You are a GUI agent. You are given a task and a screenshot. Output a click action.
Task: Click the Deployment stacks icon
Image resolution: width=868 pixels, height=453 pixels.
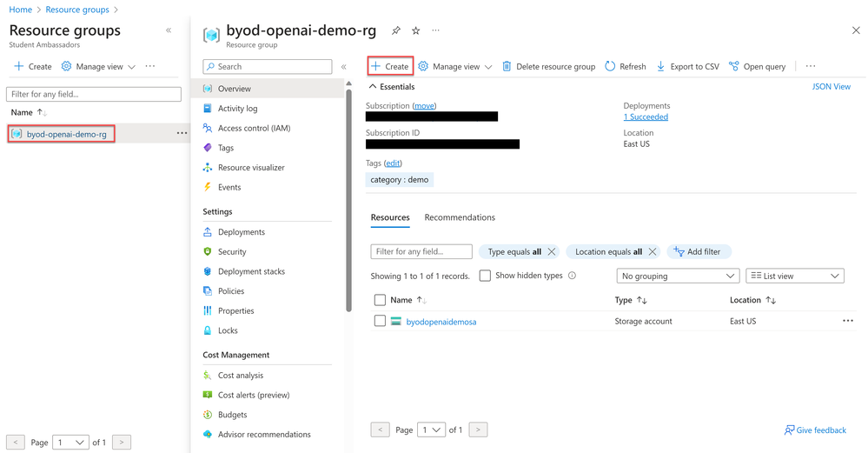[x=208, y=271]
